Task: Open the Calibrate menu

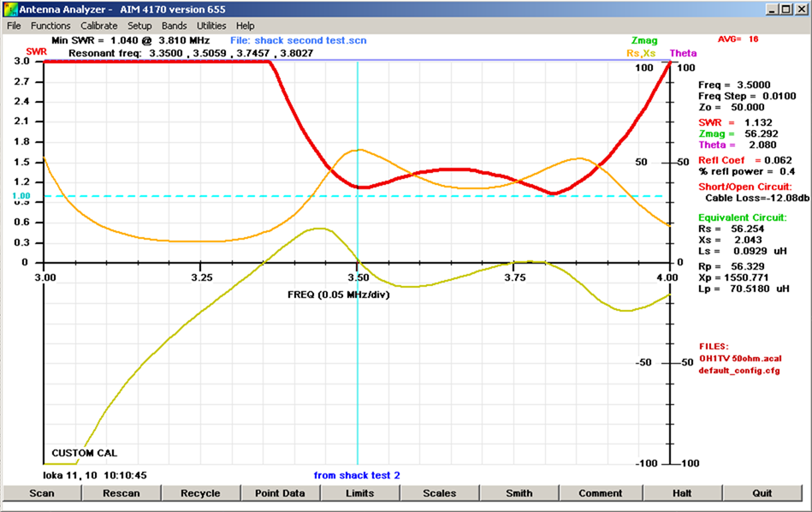Action: [98, 26]
